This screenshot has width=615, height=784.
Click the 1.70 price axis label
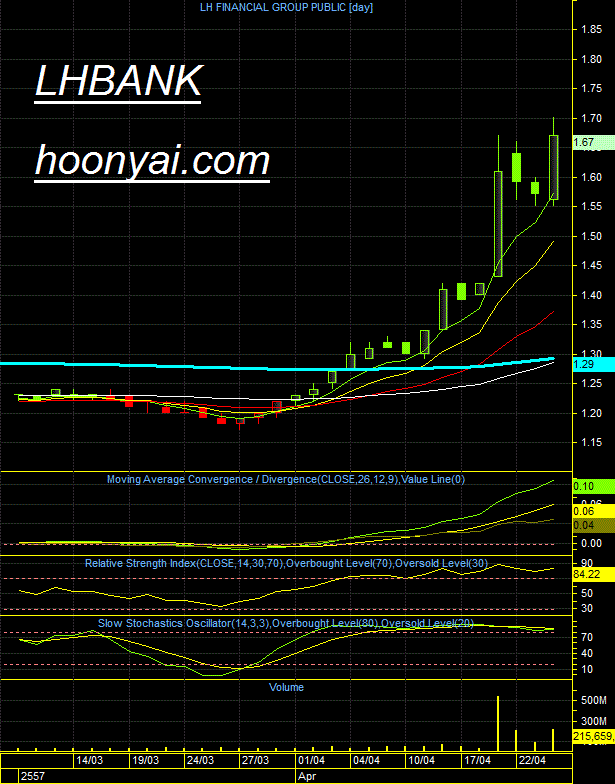(592, 118)
